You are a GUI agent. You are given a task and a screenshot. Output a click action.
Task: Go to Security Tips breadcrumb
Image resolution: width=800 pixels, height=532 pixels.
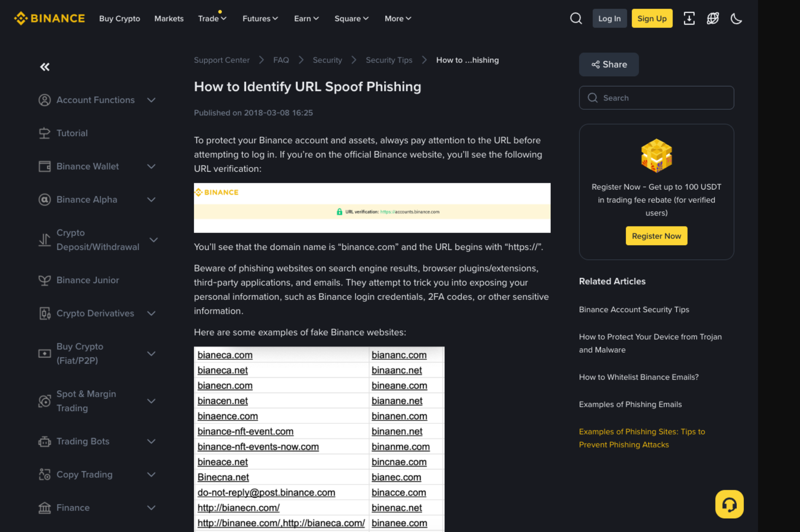[389, 60]
